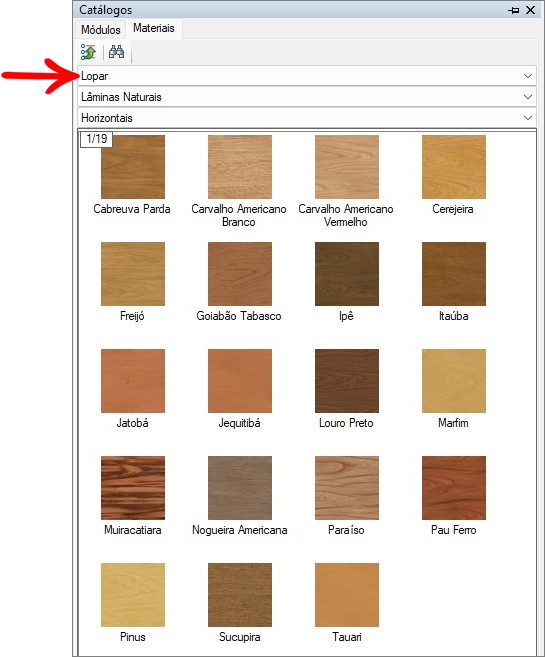Screen dimensions: 545x657
Task: Select the Nogueira Americana thumbnail
Action: (240, 488)
